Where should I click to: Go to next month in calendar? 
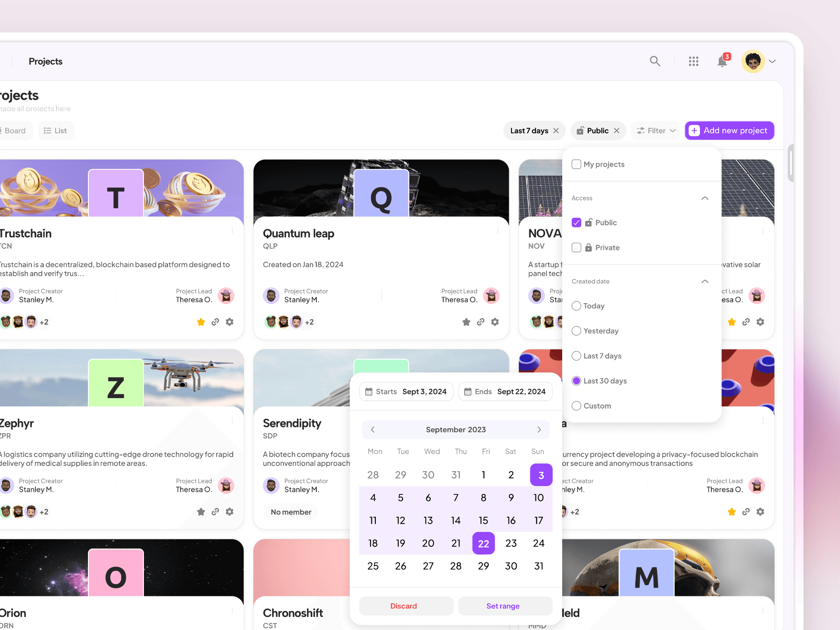click(539, 430)
